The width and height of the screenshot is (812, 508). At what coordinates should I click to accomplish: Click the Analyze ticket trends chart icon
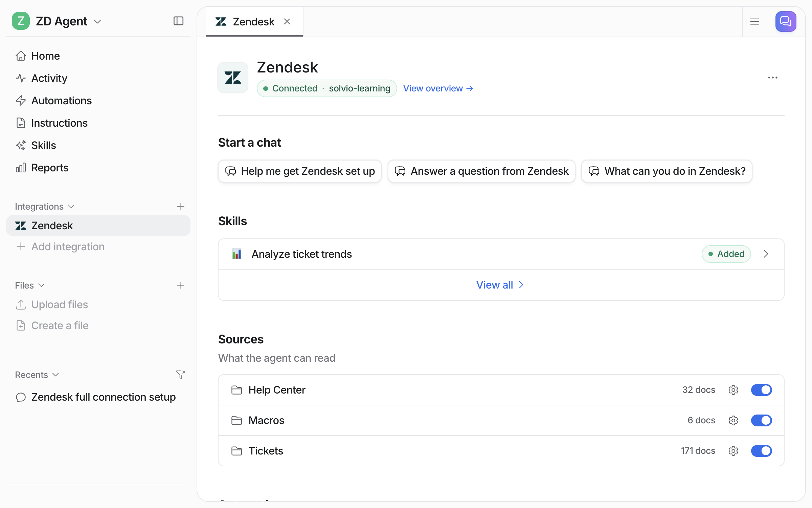tap(236, 254)
